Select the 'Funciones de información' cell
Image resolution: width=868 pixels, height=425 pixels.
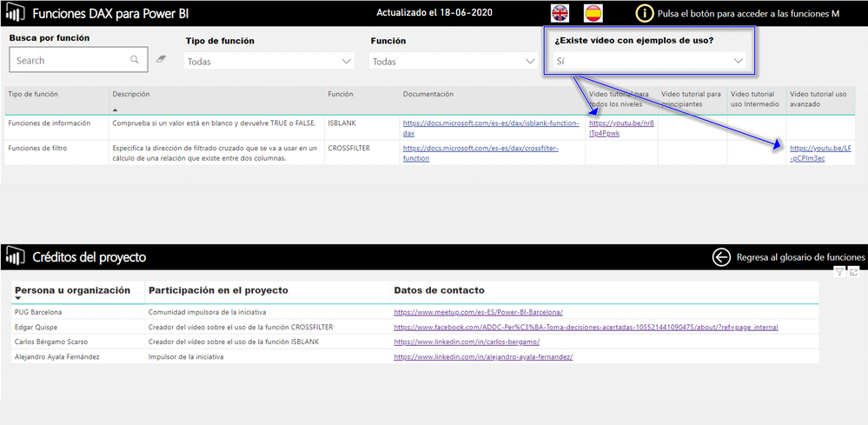[50, 123]
